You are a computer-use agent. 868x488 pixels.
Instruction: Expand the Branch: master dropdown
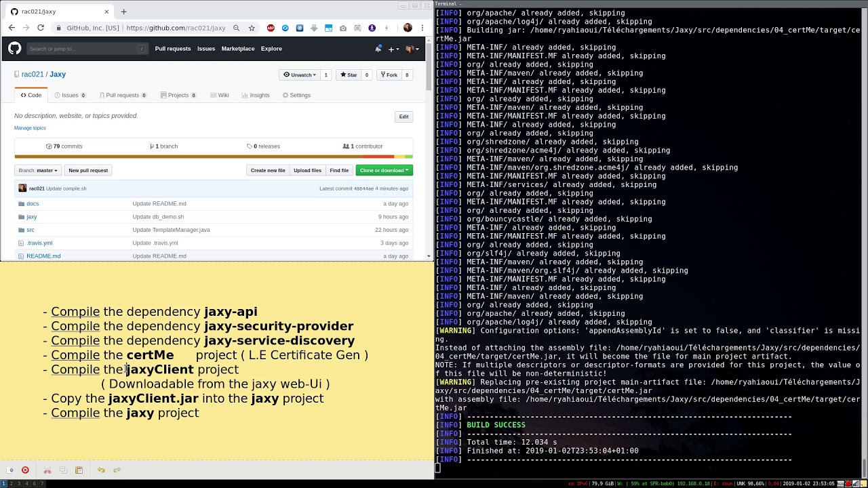pos(38,170)
